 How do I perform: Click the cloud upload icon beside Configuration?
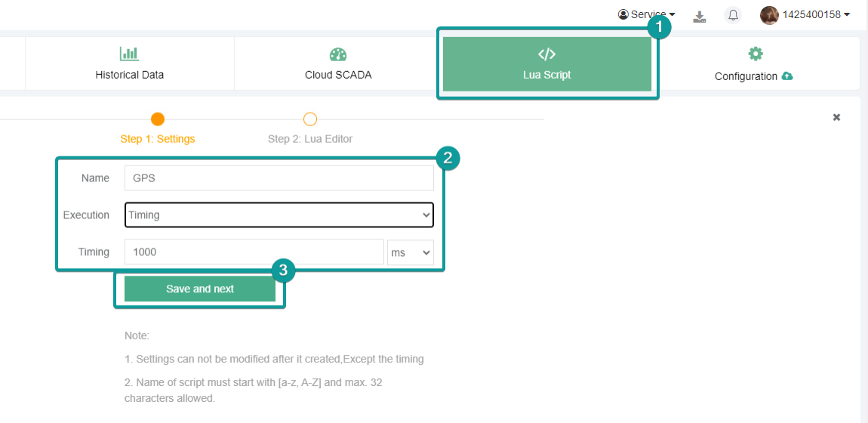tap(787, 76)
